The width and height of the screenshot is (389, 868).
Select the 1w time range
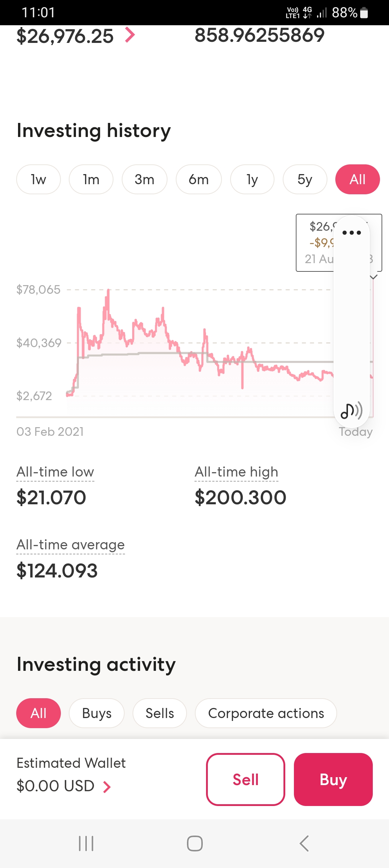pos(39,180)
